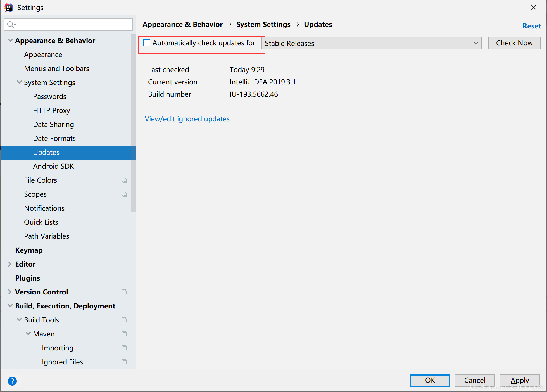This screenshot has height=392, width=547.
Task: Click project-level icon beside Maven
Action: 124,334
